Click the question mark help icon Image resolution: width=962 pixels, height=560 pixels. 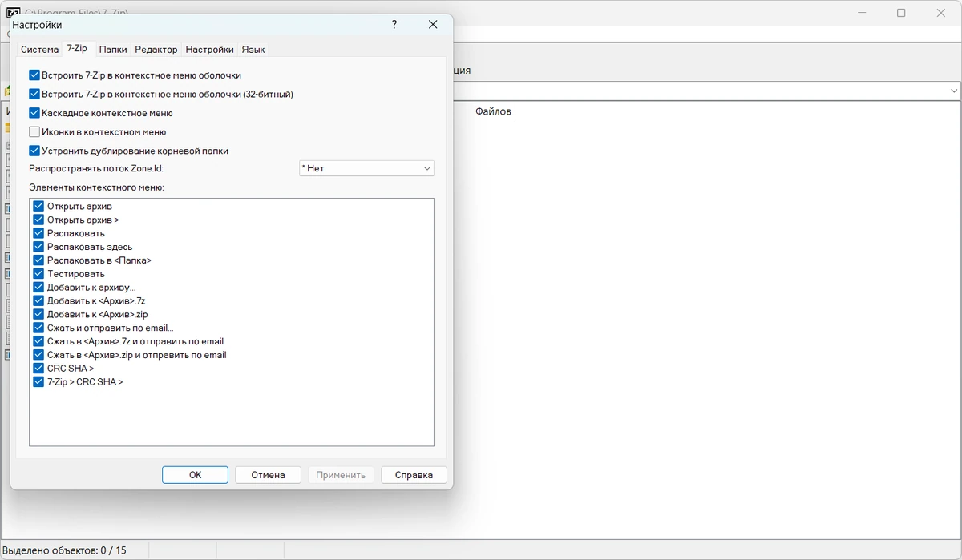click(394, 25)
